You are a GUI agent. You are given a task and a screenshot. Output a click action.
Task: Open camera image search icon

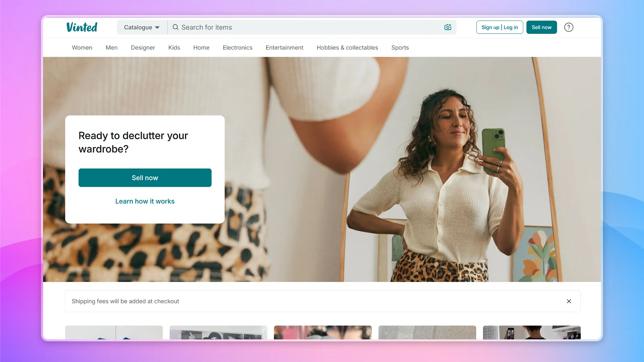448,27
